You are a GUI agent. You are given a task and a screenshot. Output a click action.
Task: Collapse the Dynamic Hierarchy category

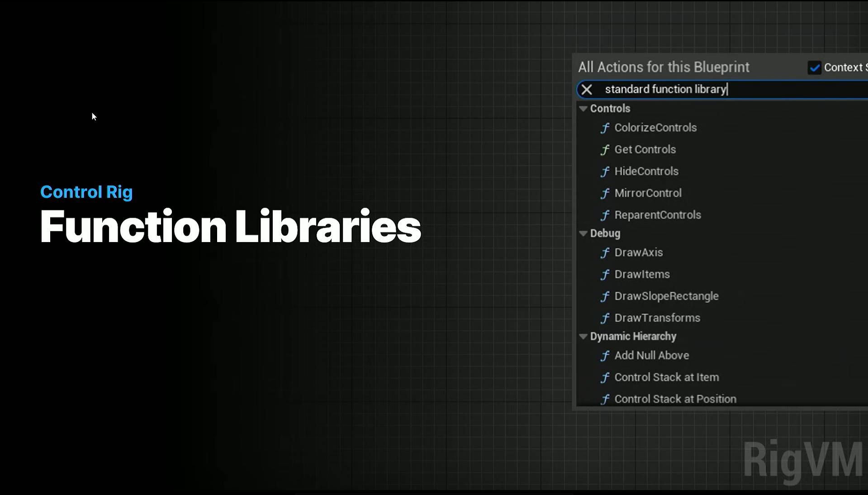[583, 337]
